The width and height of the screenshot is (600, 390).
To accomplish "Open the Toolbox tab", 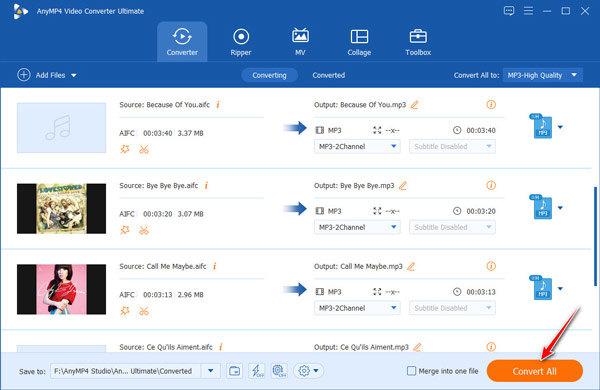I will pyautogui.click(x=418, y=42).
